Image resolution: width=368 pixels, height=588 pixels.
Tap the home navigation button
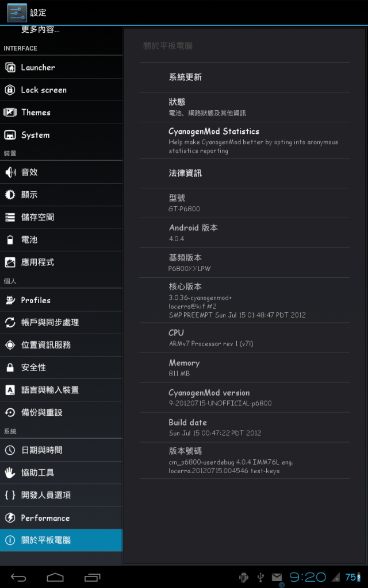pyautogui.click(x=55, y=578)
